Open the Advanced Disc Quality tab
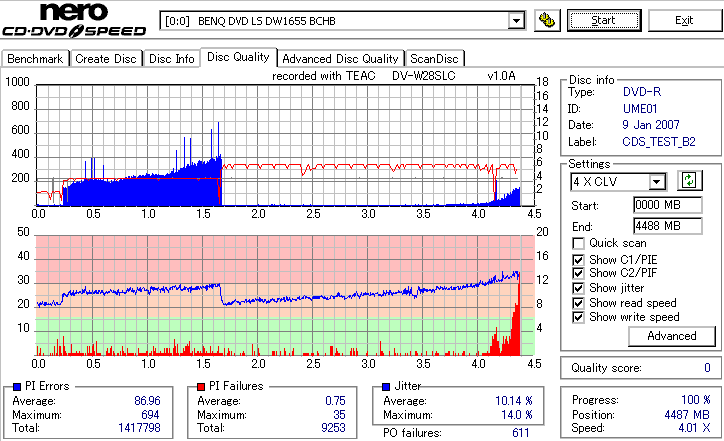Screen dimensions: 724x441 point(340,59)
